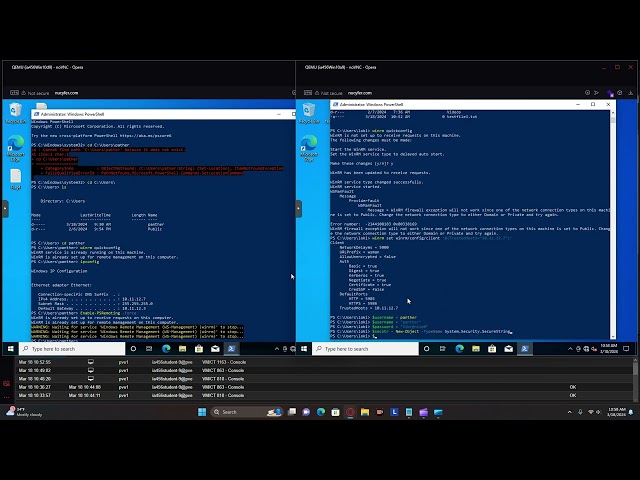Image resolution: width=640 pixels, height=480 pixels.
Task: Click 'Not secure' badge in right Opera window
Action: point(328,93)
